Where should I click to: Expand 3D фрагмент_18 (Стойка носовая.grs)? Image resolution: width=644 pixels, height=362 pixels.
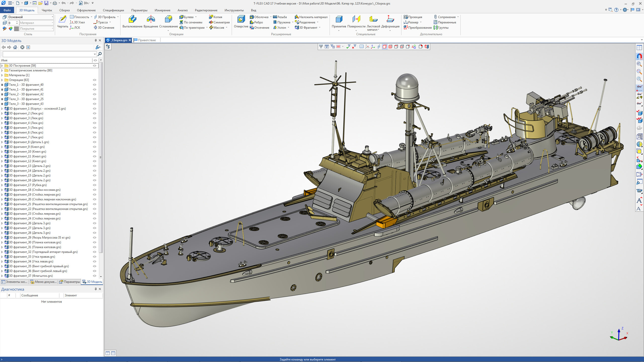pos(2,190)
